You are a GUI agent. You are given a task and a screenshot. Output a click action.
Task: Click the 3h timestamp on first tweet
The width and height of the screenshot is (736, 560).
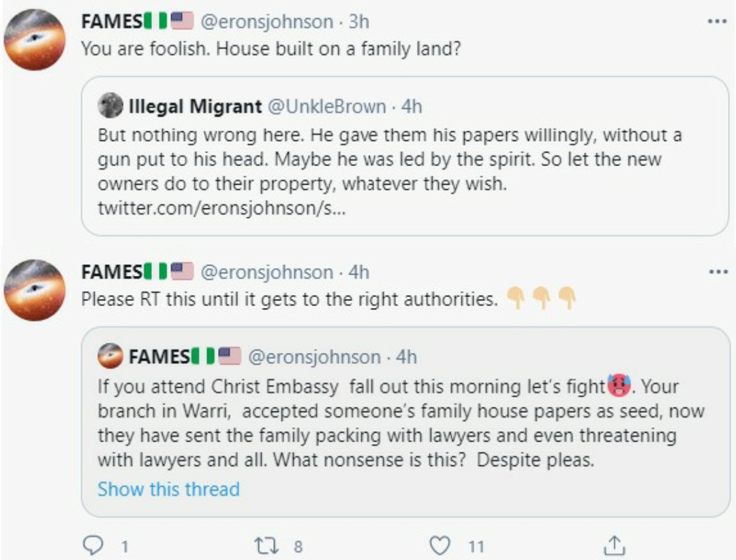[358, 22]
